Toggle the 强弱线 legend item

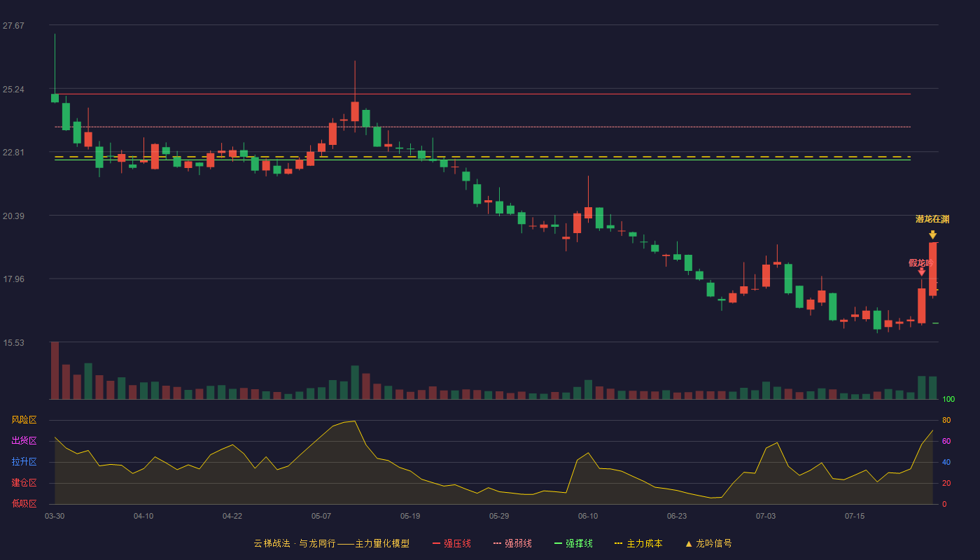[512, 543]
